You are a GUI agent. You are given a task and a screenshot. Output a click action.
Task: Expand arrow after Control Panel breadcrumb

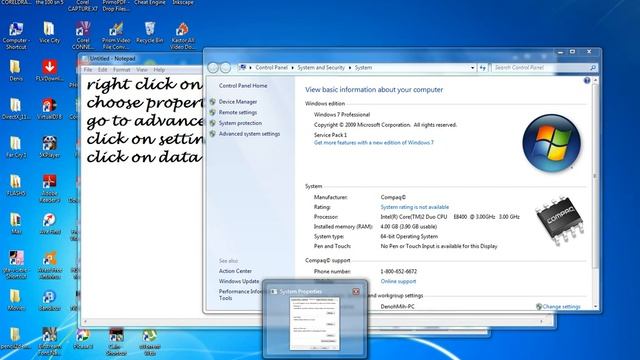[293, 68]
